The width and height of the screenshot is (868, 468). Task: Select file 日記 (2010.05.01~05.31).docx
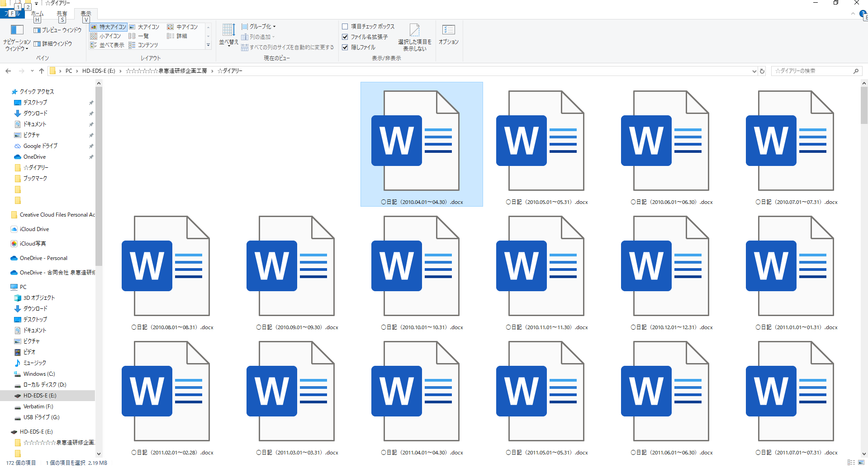point(546,144)
